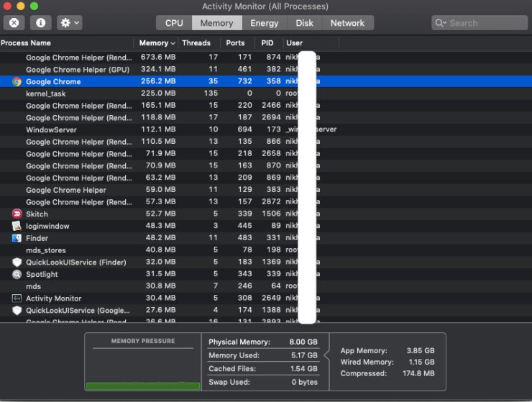This screenshot has width=532, height=402.
Task: Toggle sort order on Memory column
Action: [157, 42]
